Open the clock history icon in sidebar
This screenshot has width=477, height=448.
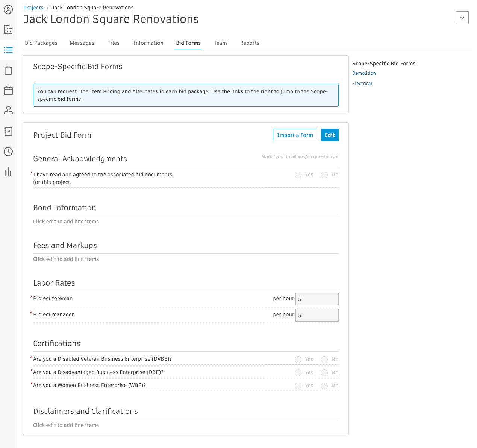8,152
